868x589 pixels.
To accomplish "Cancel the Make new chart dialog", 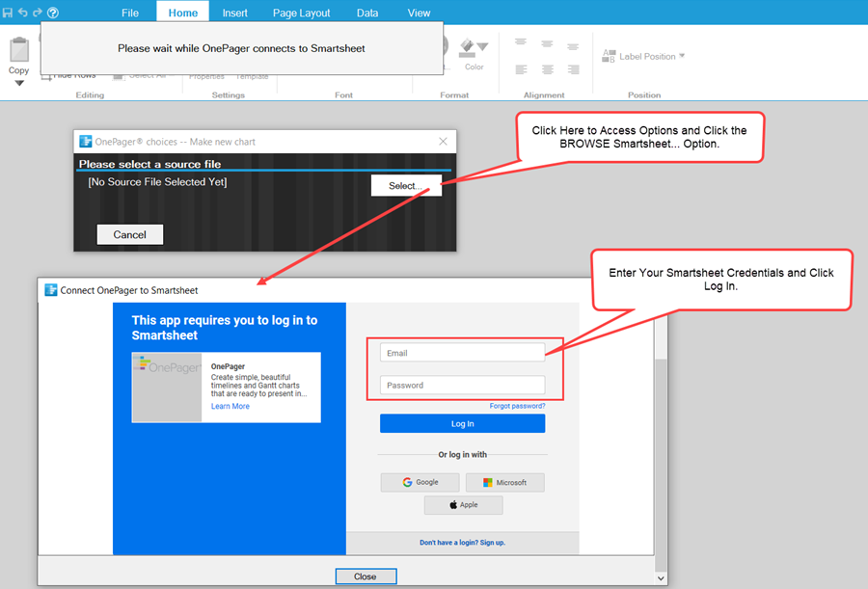I will coord(129,234).
